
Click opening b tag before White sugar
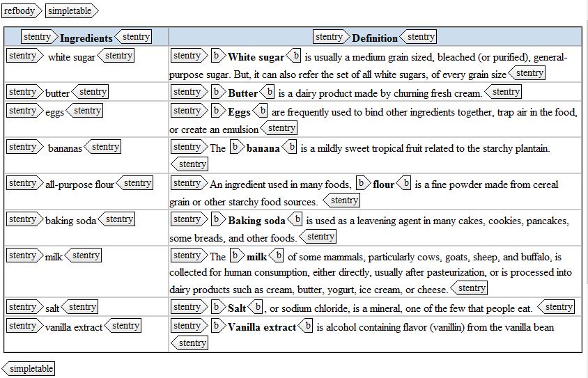[x=218, y=56]
